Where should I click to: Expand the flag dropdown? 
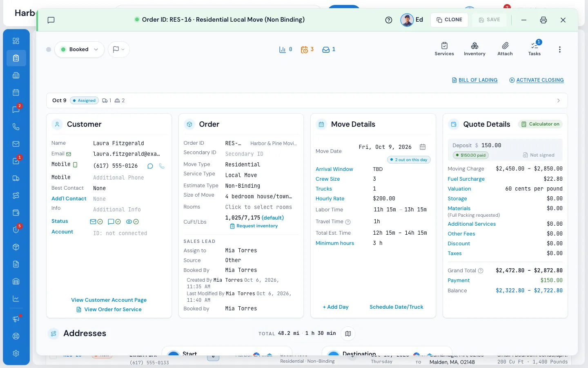(119, 49)
